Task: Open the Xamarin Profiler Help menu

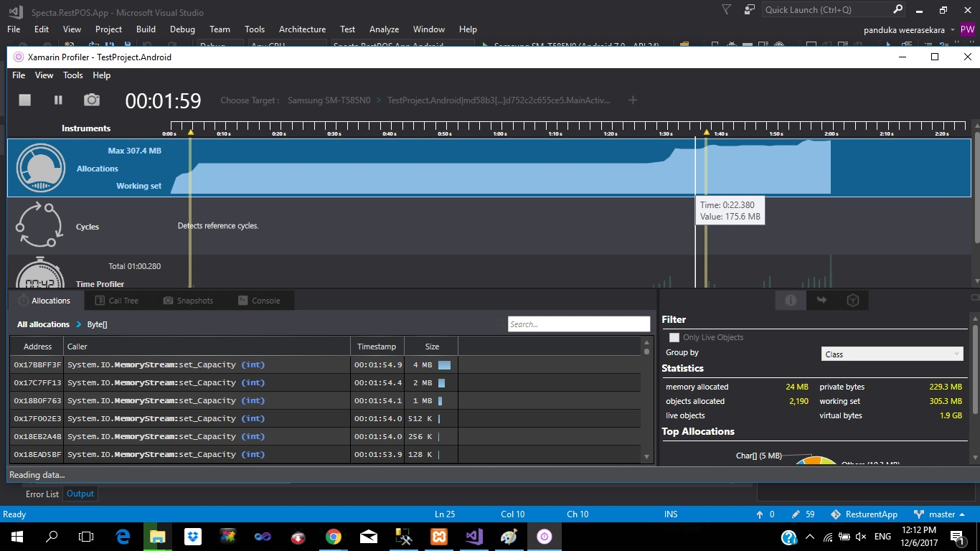Action: (x=102, y=75)
